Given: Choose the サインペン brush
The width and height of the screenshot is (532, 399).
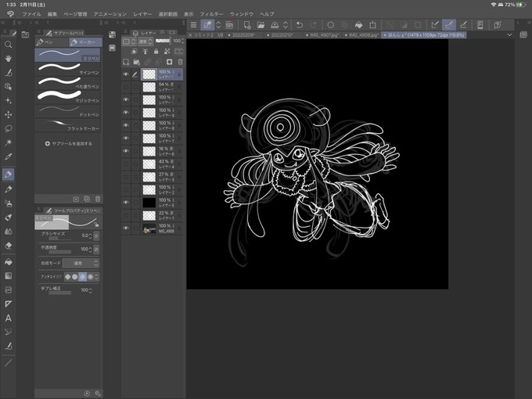Looking at the screenshot, I should 67,69.
